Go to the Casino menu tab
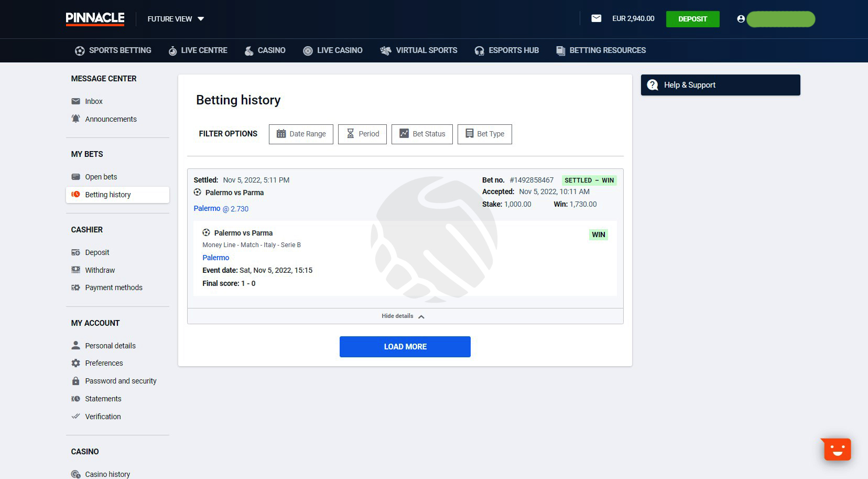Image resolution: width=868 pixels, height=479 pixels. click(265, 50)
